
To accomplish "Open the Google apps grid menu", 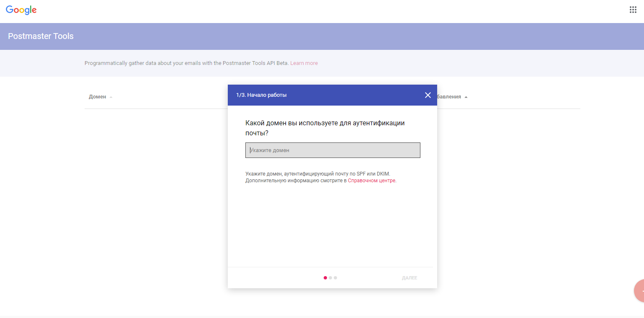I will 633,10.
